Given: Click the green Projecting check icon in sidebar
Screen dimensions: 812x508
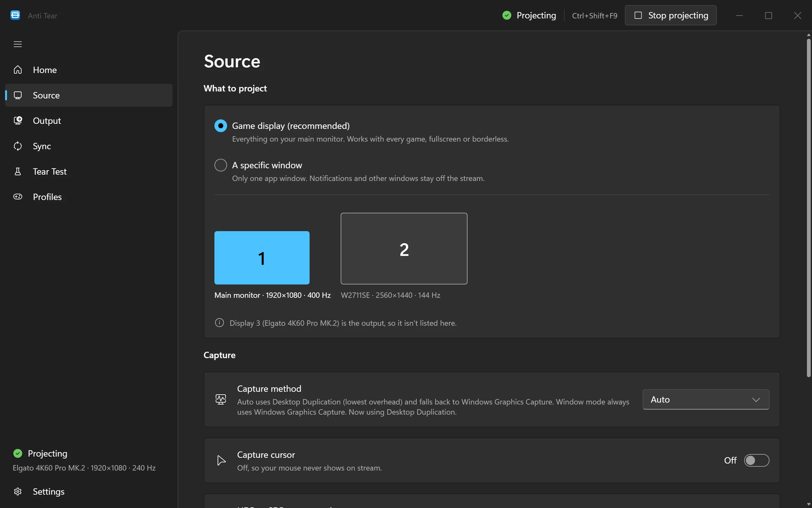Looking at the screenshot, I should pyautogui.click(x=18, y=453).
